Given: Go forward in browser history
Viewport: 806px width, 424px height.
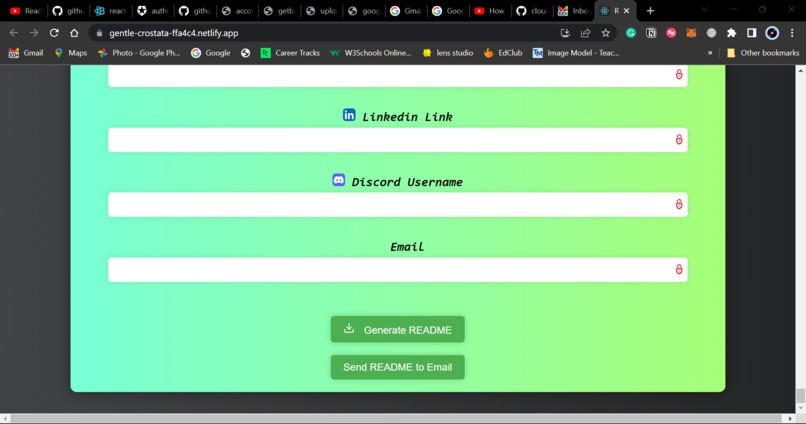Looking at the screenshot, I should pyautogui.click(x=34, y=33).
